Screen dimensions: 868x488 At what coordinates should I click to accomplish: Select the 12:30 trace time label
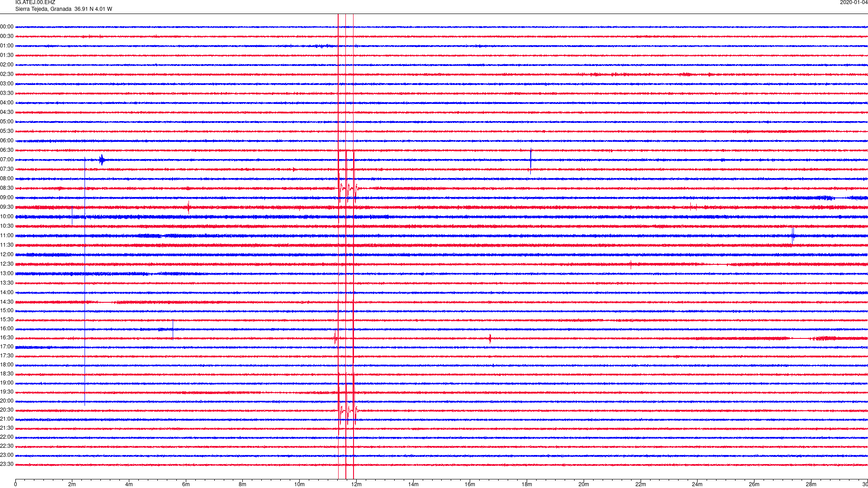point(7,264)
